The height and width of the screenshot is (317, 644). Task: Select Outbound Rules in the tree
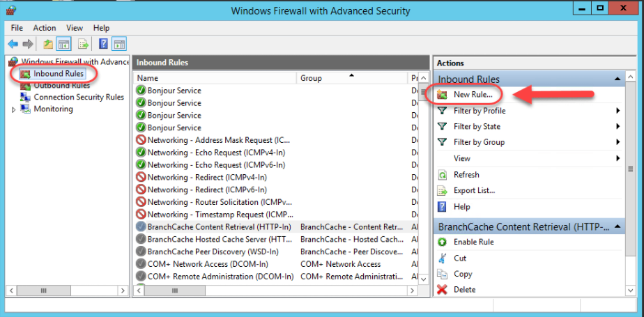coord(61,86)
